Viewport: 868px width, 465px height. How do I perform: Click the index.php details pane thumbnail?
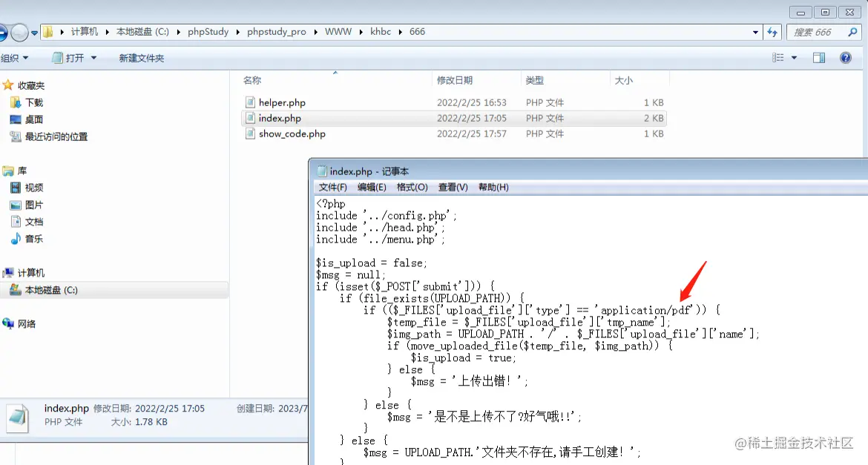17,418
